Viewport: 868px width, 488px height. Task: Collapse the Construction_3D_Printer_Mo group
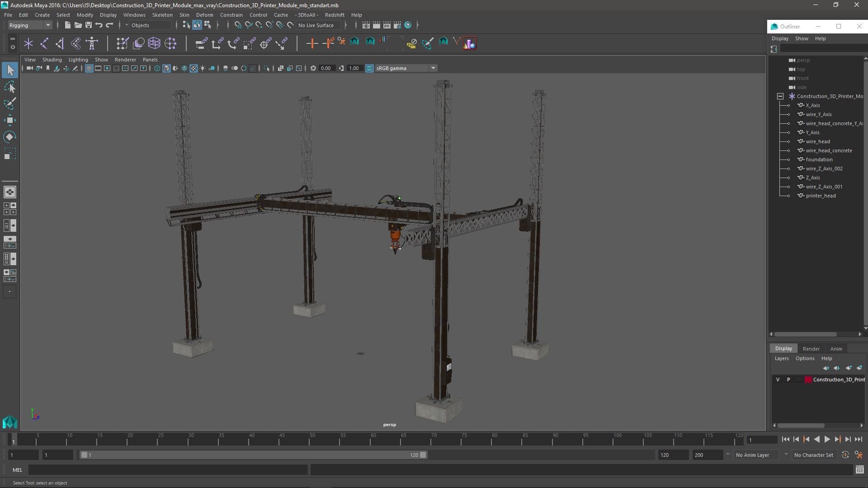(780, 96)
